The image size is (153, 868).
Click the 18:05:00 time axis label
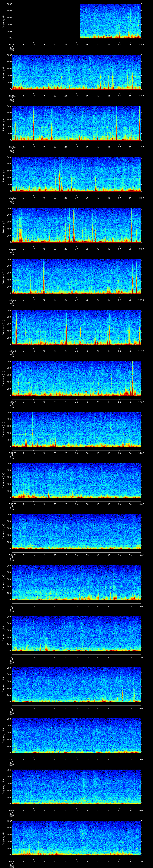point(12,95)
